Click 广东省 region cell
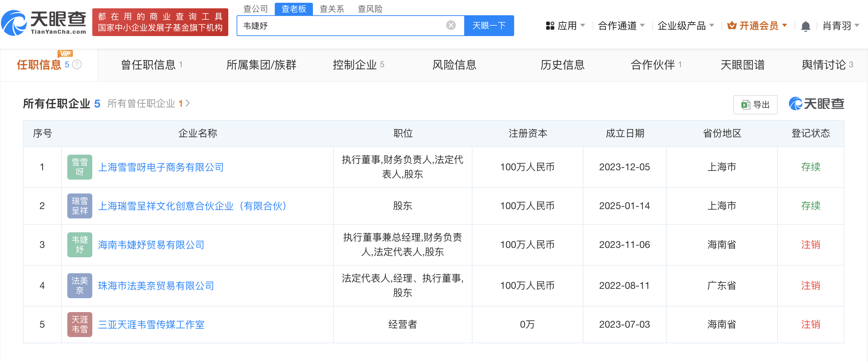The height and width of the screenshot is (362, 868). point(722,286)
